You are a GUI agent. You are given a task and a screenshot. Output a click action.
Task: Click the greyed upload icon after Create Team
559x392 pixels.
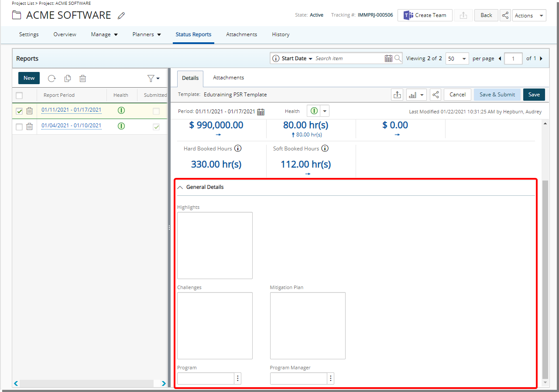point(463,15)
